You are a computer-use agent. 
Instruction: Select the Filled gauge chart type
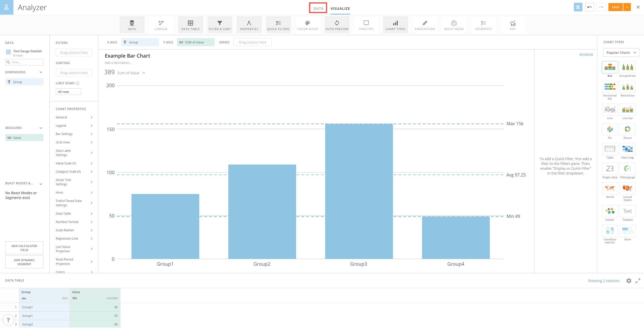pos(628,169)
